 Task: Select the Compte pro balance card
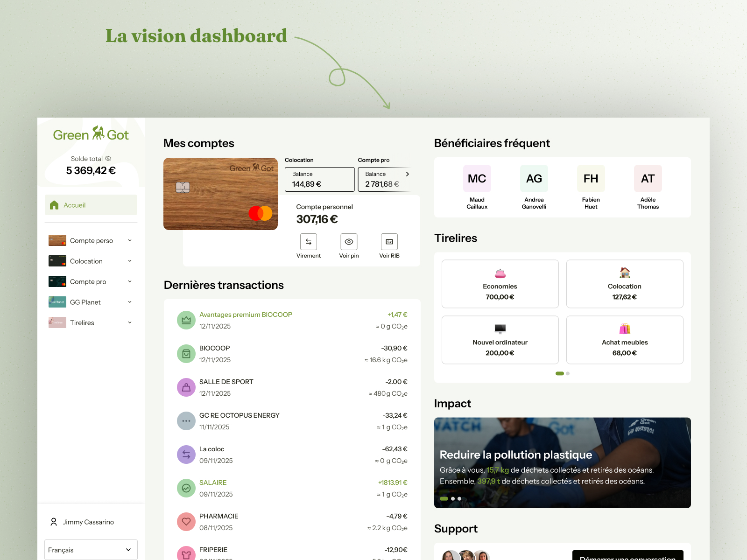385,179
